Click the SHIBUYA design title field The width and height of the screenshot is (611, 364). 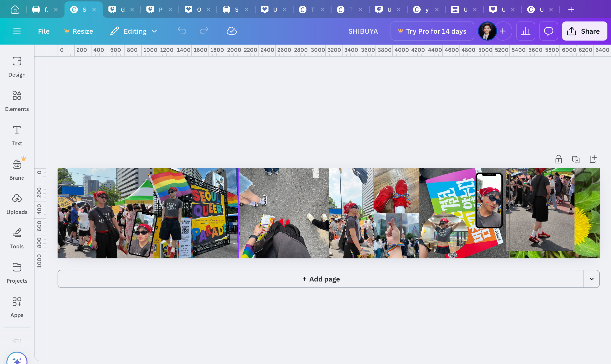[x=363, y=31]
